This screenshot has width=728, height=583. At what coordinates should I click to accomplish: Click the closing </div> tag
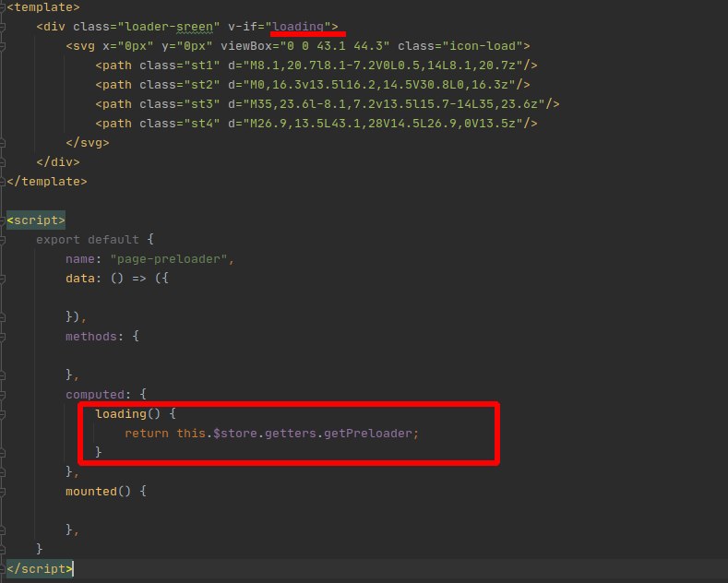click(58, 162)
